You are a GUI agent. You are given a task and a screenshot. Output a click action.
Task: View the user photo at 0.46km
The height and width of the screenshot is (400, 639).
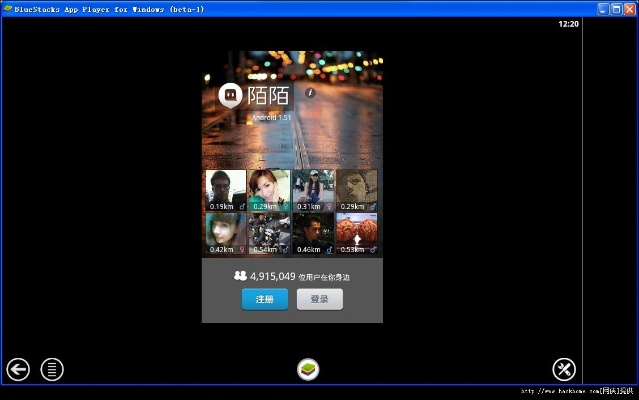pyautogui.click(x=312, y=233)
